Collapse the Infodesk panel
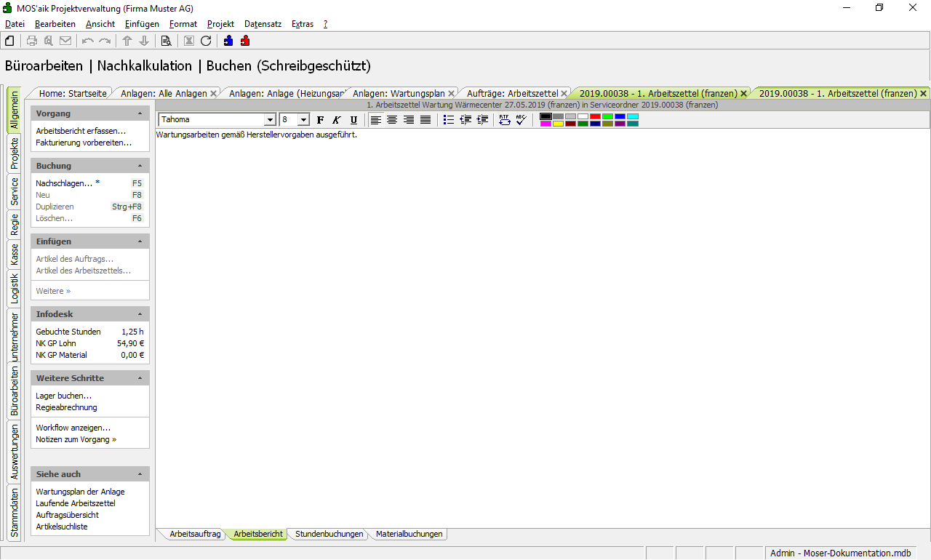The width and height of the screenshot is (931, 560). click(140, 314)
